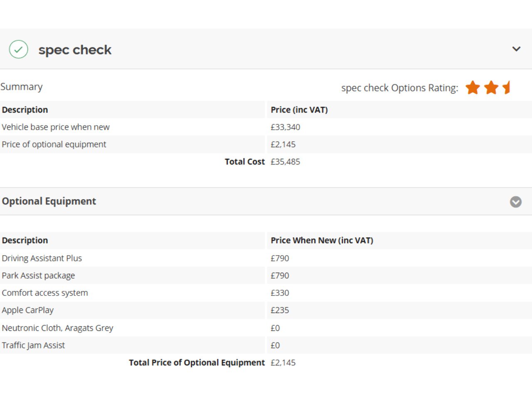Image resolution: width=532 pixels, height=399 pixels.
Task: Click the first orange rating star
Action: [x=473, y=88]
